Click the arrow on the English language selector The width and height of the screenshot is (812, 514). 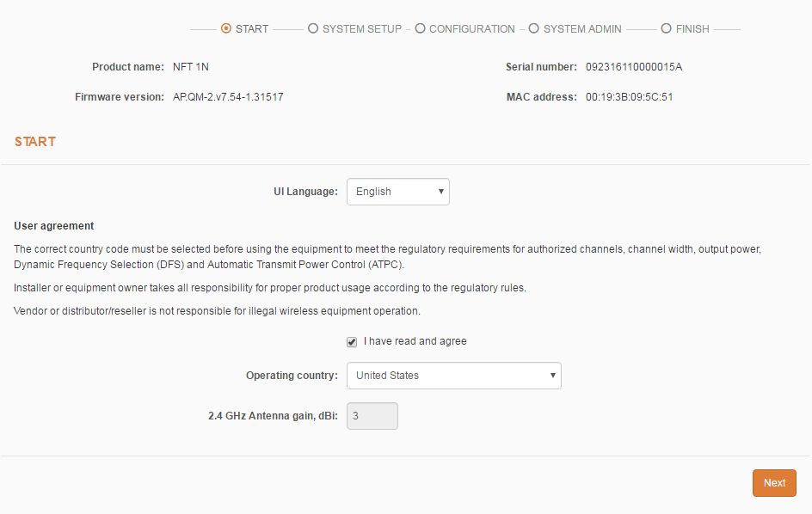pos(441,192)
